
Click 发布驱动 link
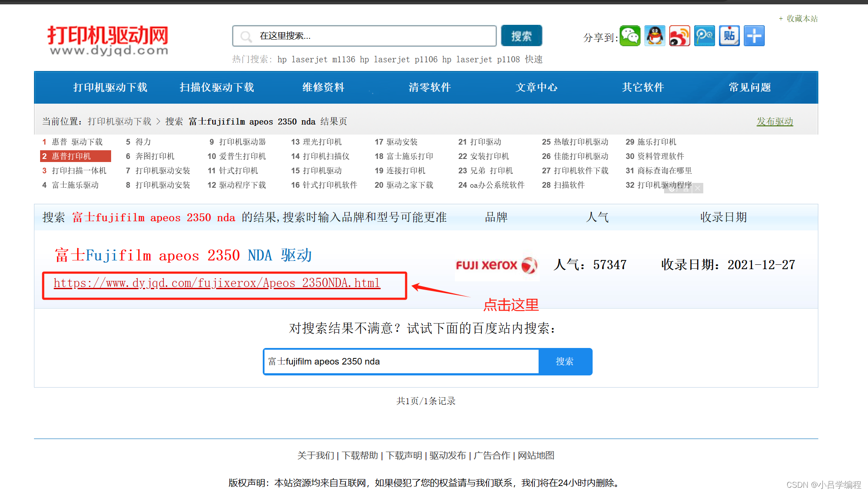coord(774,122)
